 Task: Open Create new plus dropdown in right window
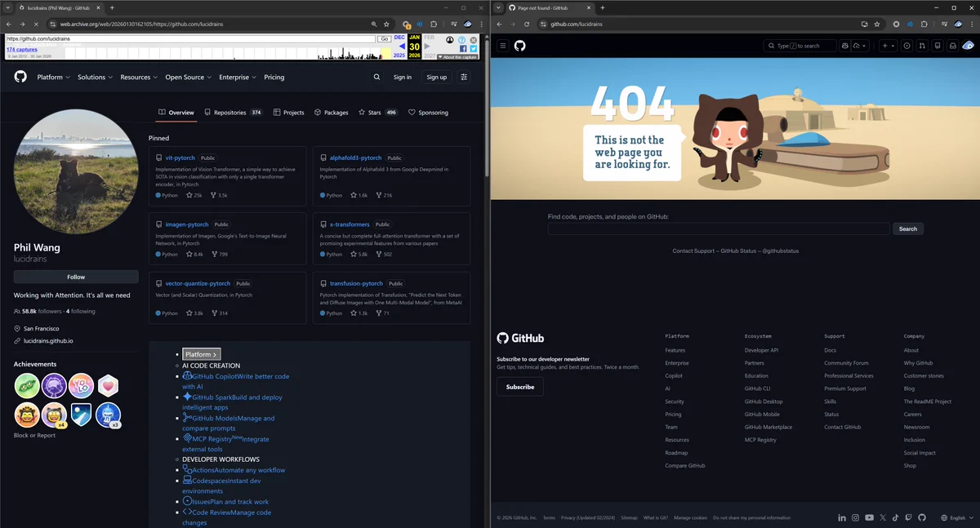889,46
